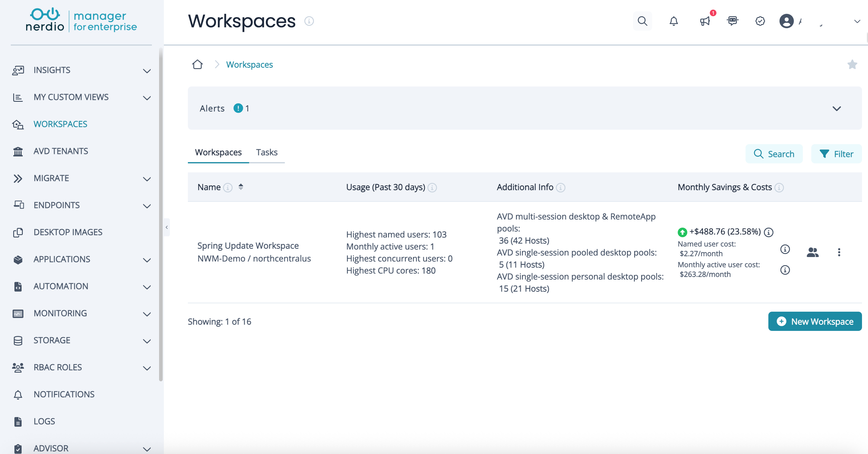This screenshot has height=454, width=868.
Task: Click the magnifier search icon in header
Action: pos(642,21)
